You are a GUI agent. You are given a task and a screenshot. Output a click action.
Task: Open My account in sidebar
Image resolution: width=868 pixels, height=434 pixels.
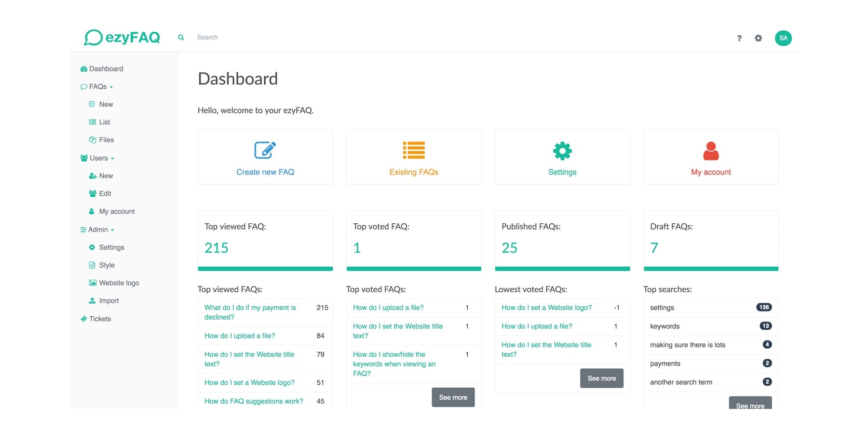point(111,211)
